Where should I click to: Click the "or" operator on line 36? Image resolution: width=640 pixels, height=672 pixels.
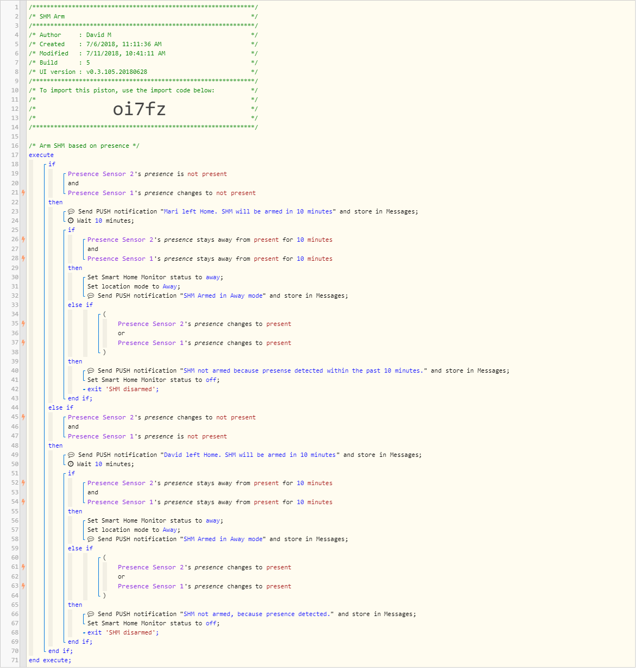click(121, 334)
